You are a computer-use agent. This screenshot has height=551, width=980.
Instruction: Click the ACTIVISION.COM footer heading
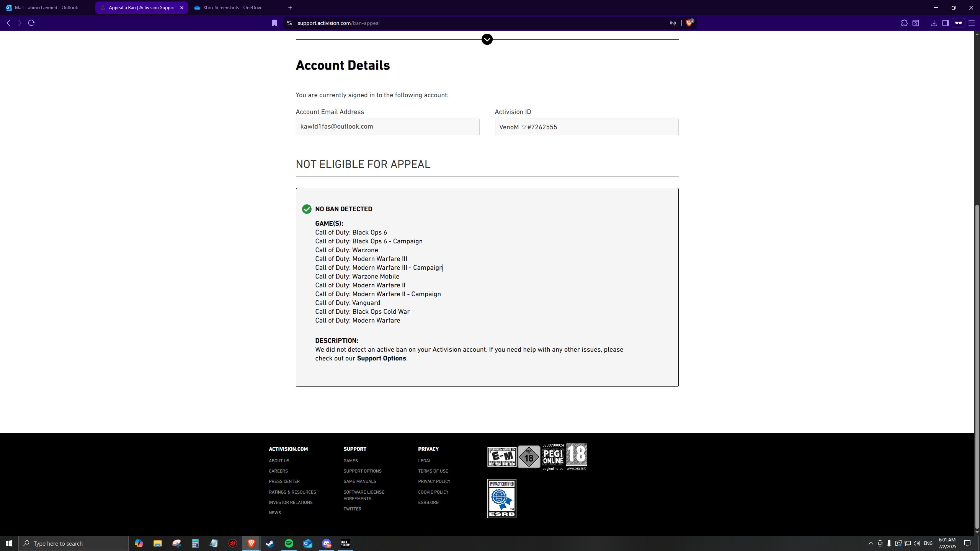pyautogui.click(x=288, y=449)
